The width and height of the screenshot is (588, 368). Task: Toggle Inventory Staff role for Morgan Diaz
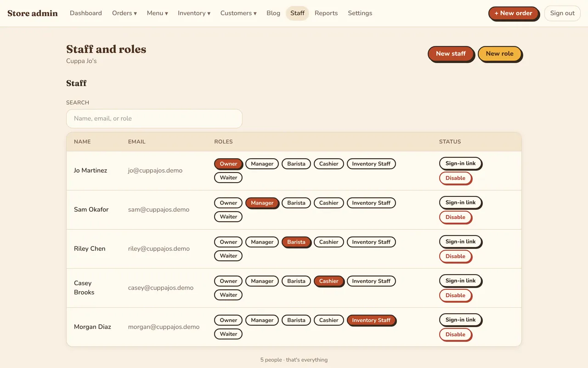(371, 320)
